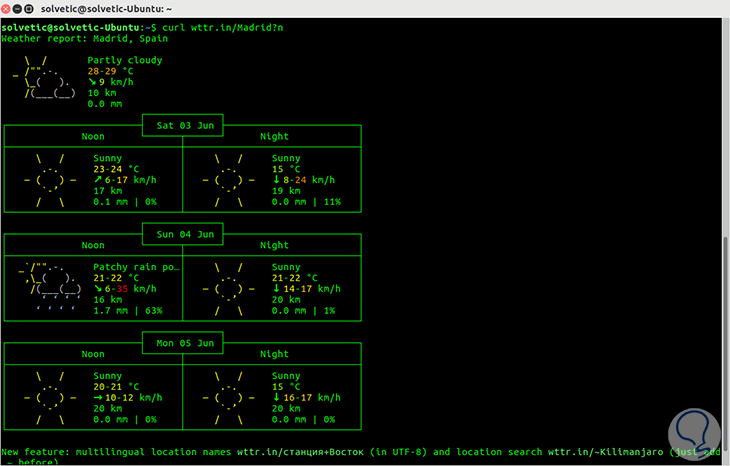Screen dimensions: 730x466
Task: Click Noon heading under Sat 03 Jun
Action: click(x=93, y=136)
